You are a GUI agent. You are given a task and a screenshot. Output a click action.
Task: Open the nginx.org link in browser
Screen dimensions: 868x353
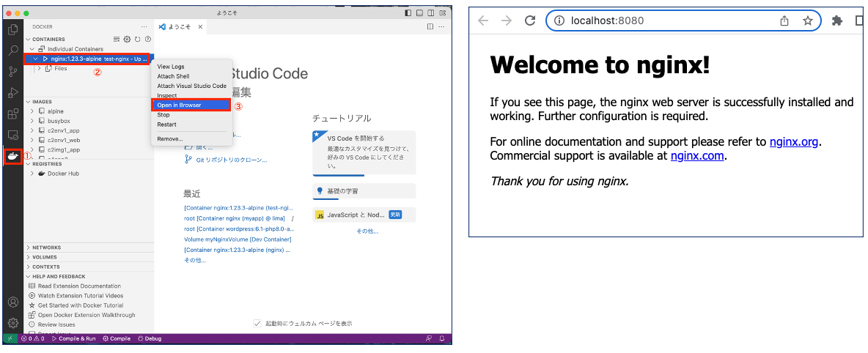794,141
